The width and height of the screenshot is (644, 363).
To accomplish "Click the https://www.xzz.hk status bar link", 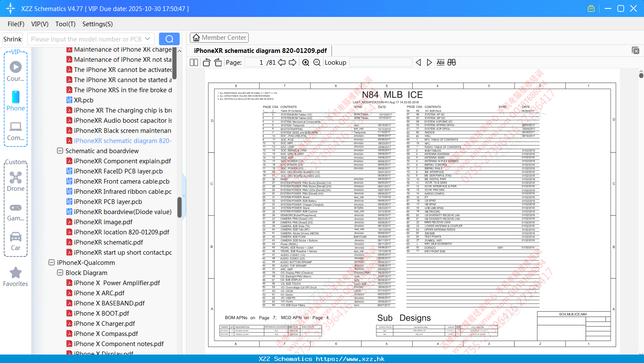I will tap(350, 359).
